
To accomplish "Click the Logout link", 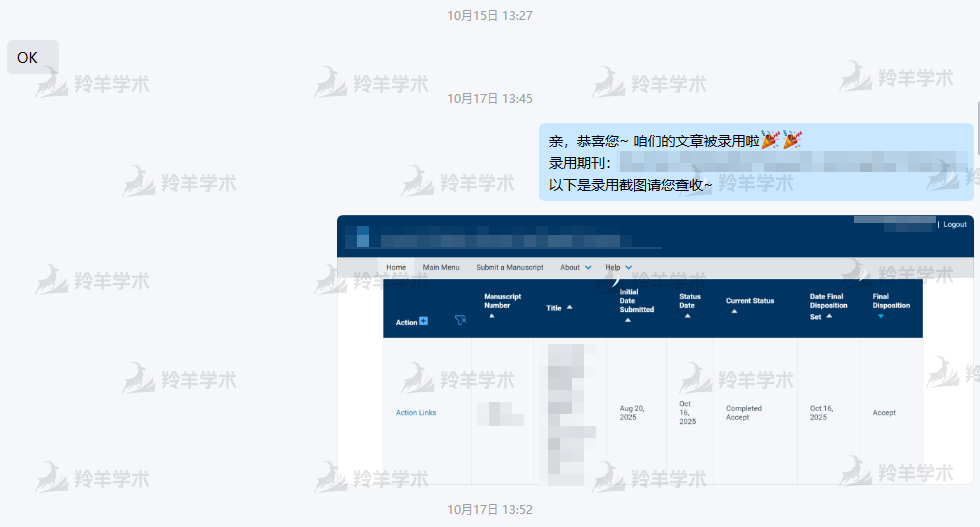I will coord(954,225).
